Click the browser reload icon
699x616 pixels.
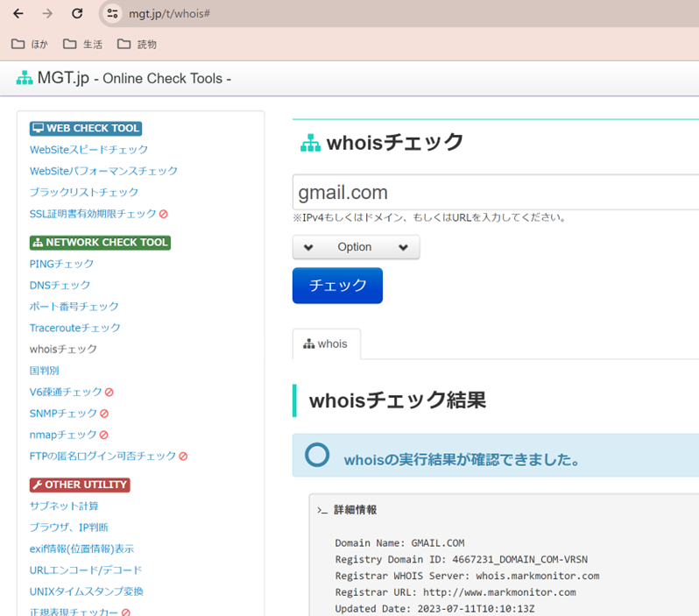77,14
